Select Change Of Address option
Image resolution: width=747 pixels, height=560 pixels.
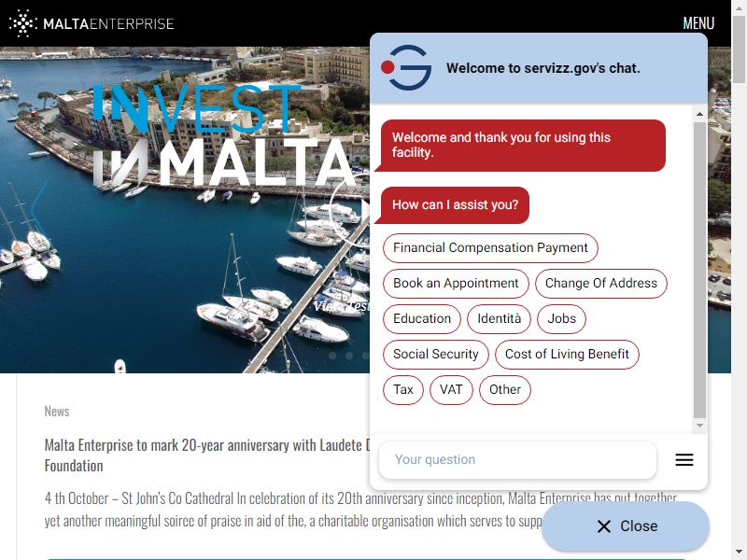600,284
